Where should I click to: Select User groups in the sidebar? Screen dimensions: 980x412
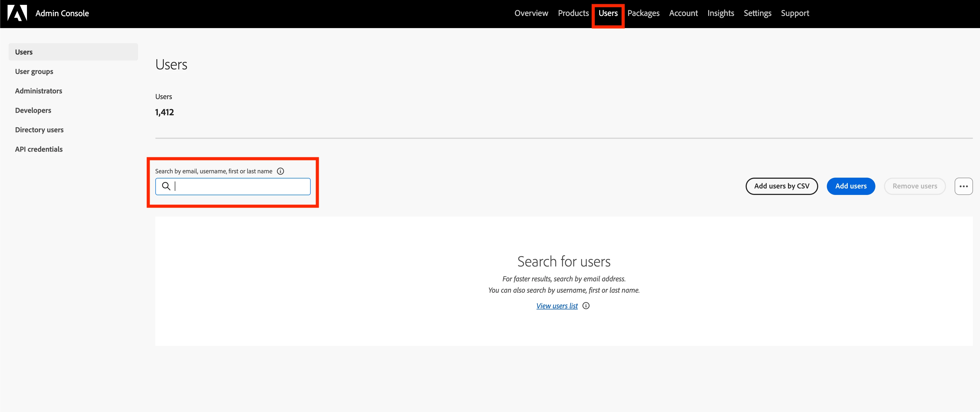[x=34, y=72]
